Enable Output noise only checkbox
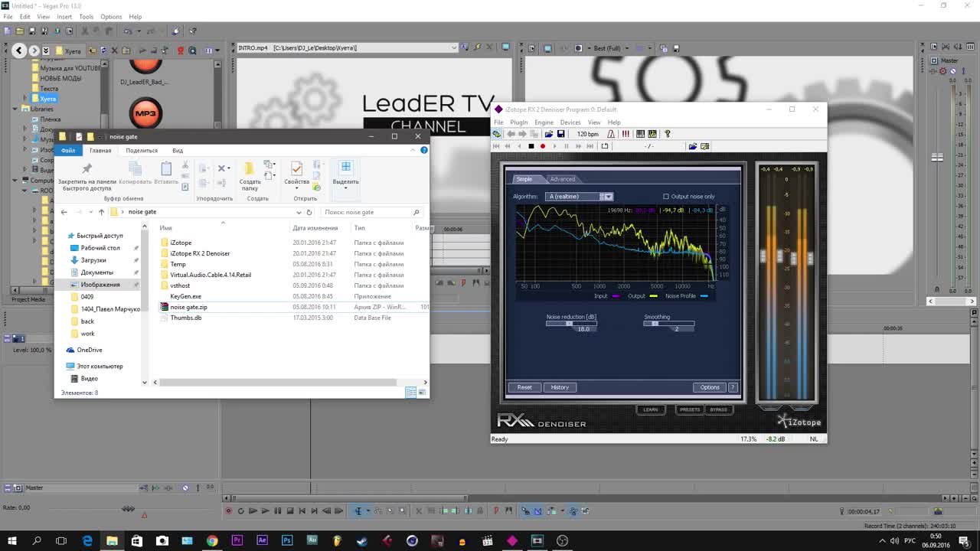This screenshot has height=551, width=980. point(665,197)
